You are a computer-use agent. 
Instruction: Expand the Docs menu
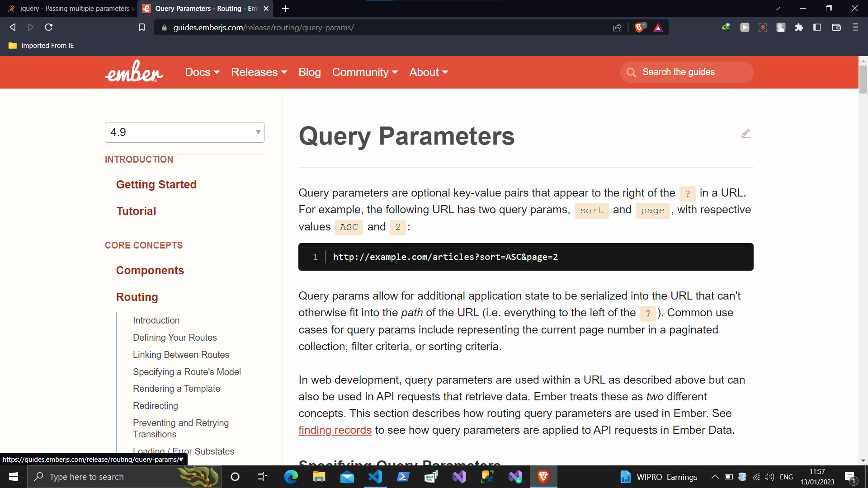[202, 72]
